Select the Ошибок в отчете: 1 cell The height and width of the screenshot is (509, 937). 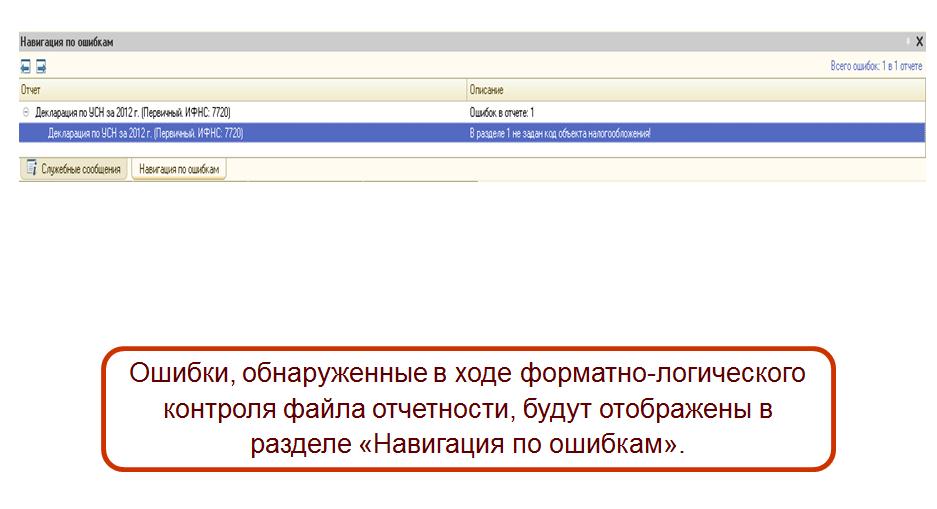coord(502,113)
